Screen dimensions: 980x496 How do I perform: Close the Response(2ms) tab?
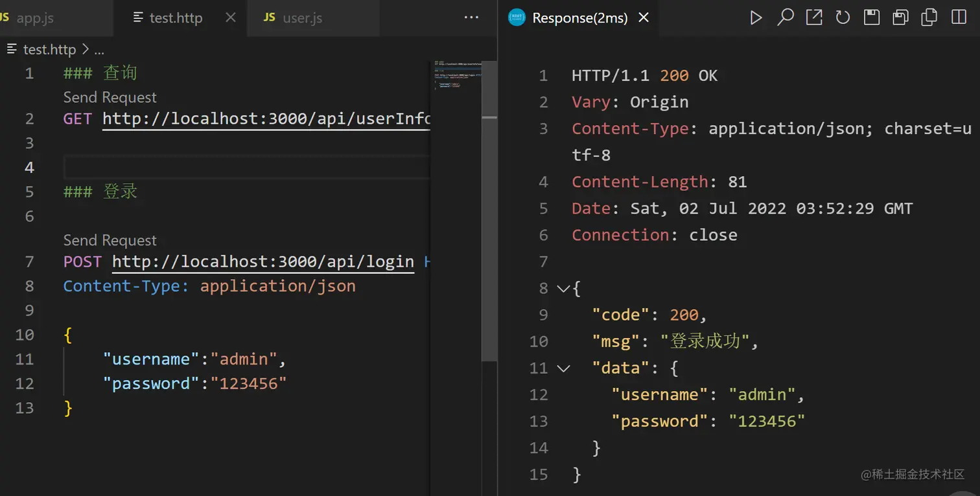click(644, 18)
